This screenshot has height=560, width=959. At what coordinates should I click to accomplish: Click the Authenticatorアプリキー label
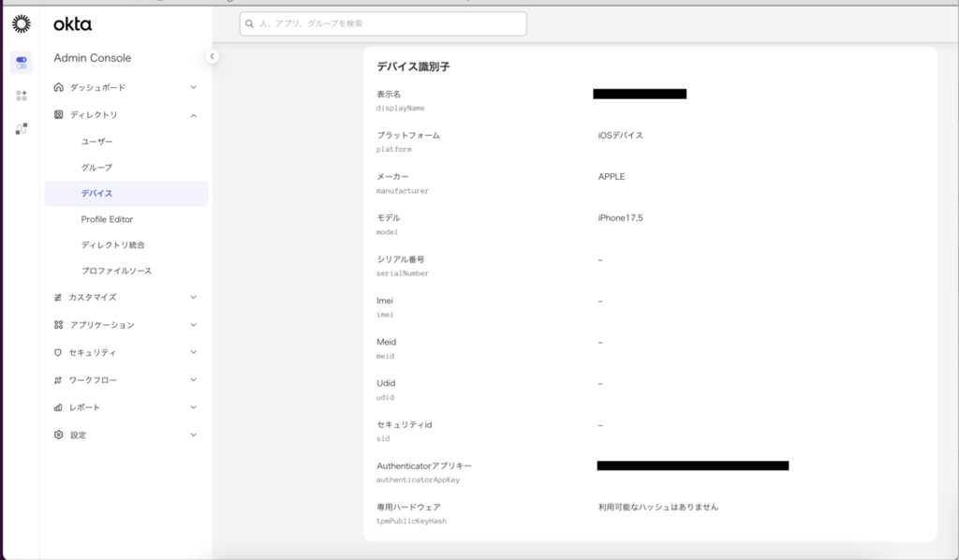(x=424, y=465)
